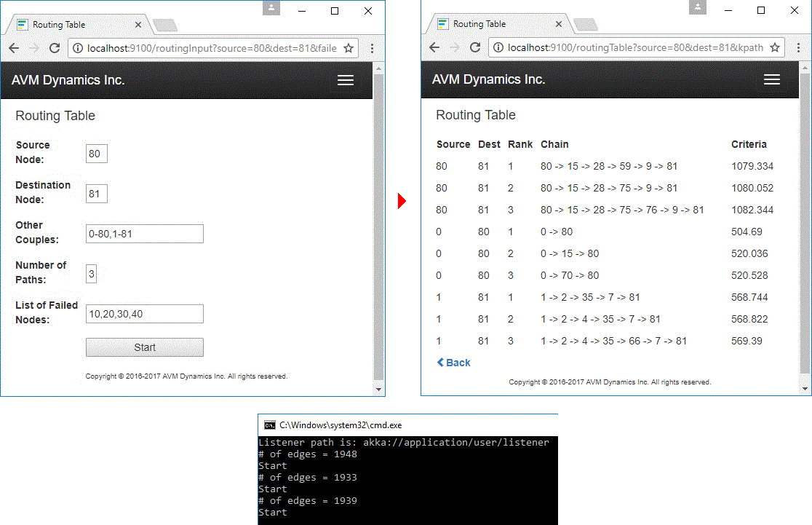Select chain 0 -> 80
This screenshot has height=525, width=812.
pos(557,232)
